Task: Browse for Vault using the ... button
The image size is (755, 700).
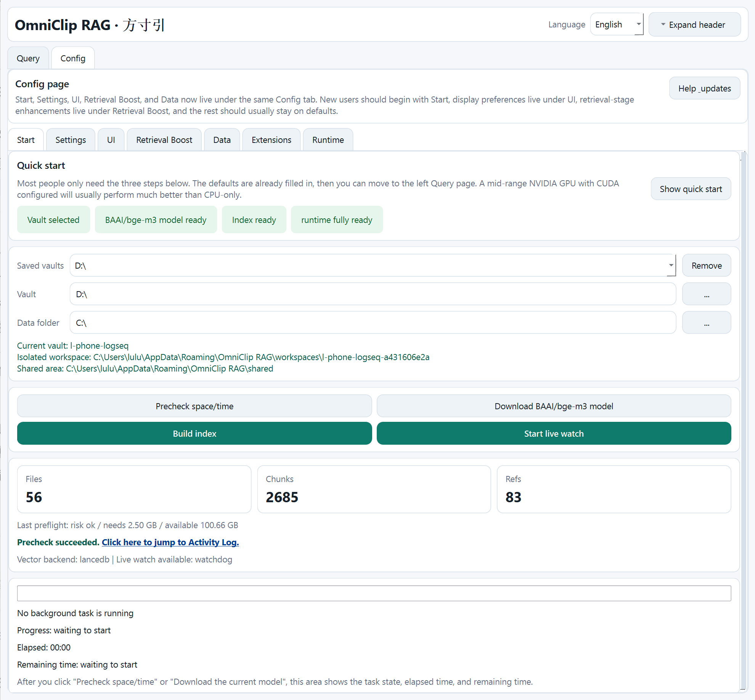Action: pos(706,294)
